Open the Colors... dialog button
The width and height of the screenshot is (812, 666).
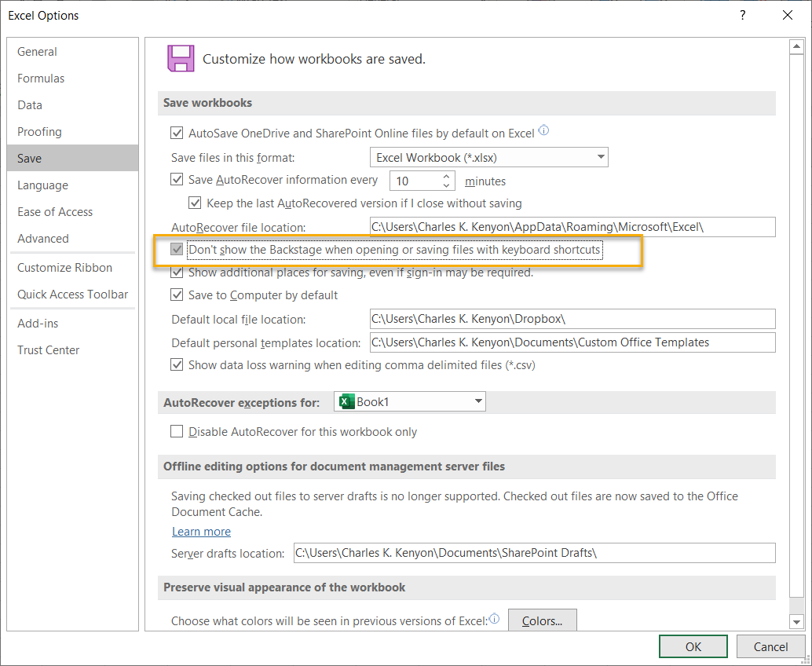pos(542,620)
